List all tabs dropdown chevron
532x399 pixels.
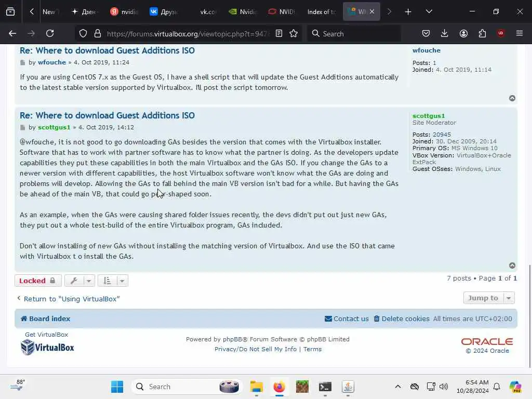click(x=429, y=11)
